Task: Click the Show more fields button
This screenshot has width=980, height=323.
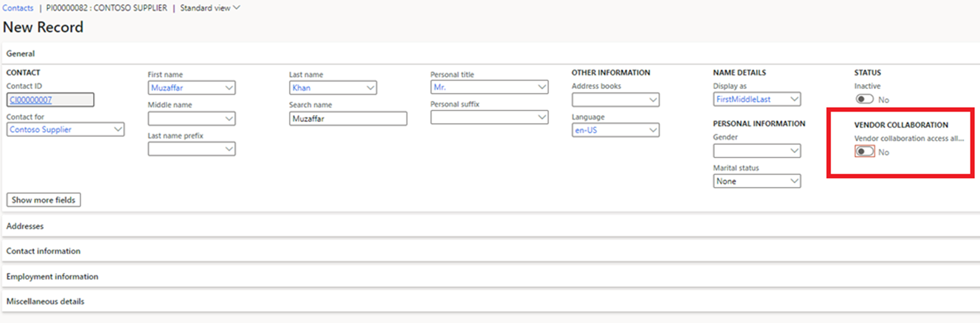Action: pos(44,200)
